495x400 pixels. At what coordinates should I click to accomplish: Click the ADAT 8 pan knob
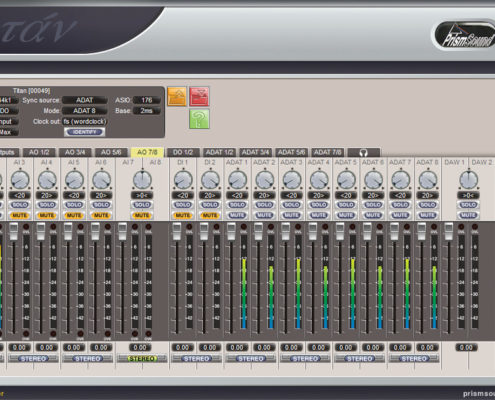428,180
